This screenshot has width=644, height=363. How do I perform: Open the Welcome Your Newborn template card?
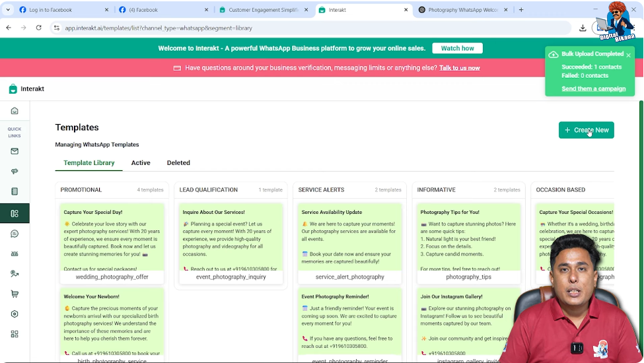point(112,325)
